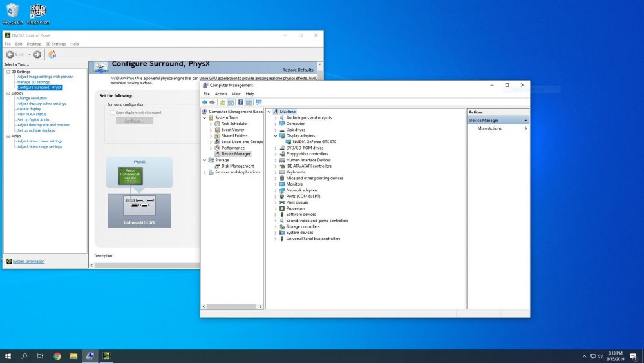
Task: Open Action menu in Computer Management
Action: tap(220, 94)
